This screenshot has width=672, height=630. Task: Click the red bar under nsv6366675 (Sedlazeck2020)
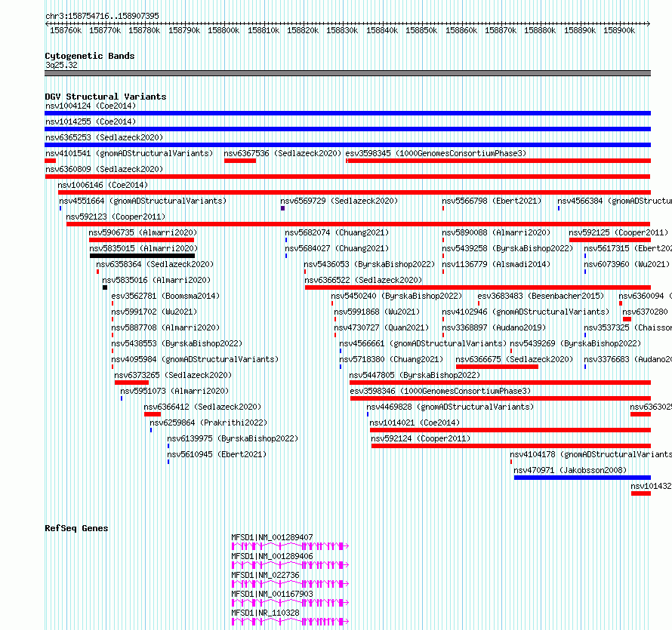click(x=497, y=367)
